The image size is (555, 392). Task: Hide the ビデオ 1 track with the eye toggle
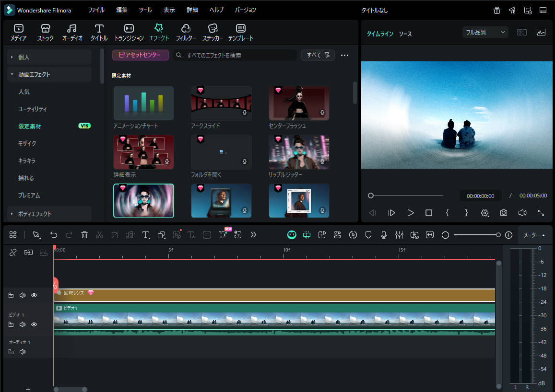pos(34,324)
